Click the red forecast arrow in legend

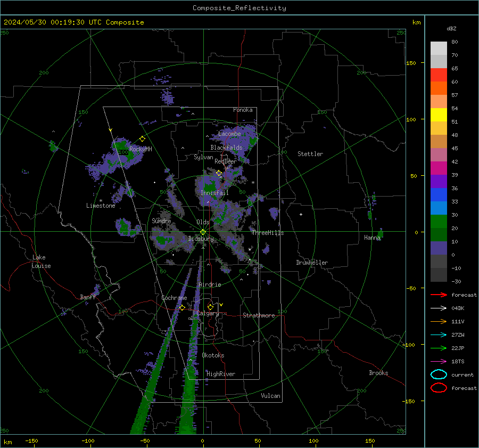pyautogui.click(x=439, y=295)
